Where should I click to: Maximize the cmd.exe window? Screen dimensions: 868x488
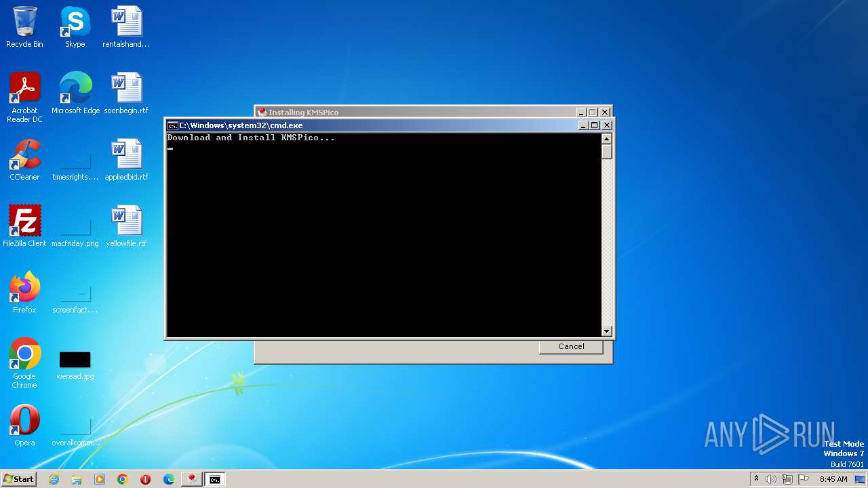click(595, 125)
